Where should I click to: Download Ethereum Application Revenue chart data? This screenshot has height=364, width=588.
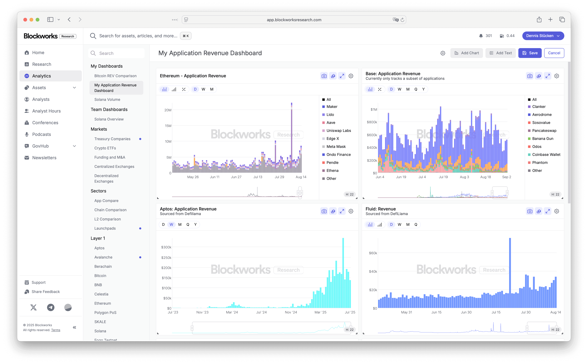click(333, 76)
